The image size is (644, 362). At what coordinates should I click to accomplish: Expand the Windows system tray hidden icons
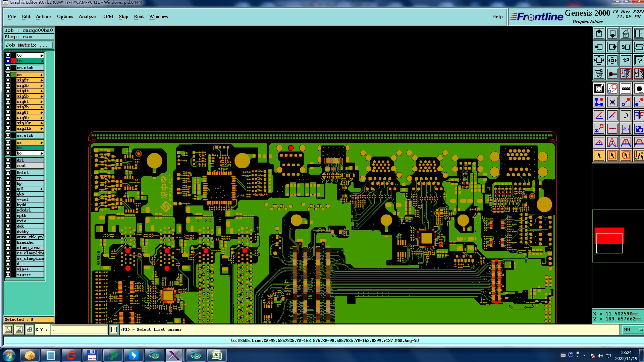pyautogui.click(x=584, y=355)
